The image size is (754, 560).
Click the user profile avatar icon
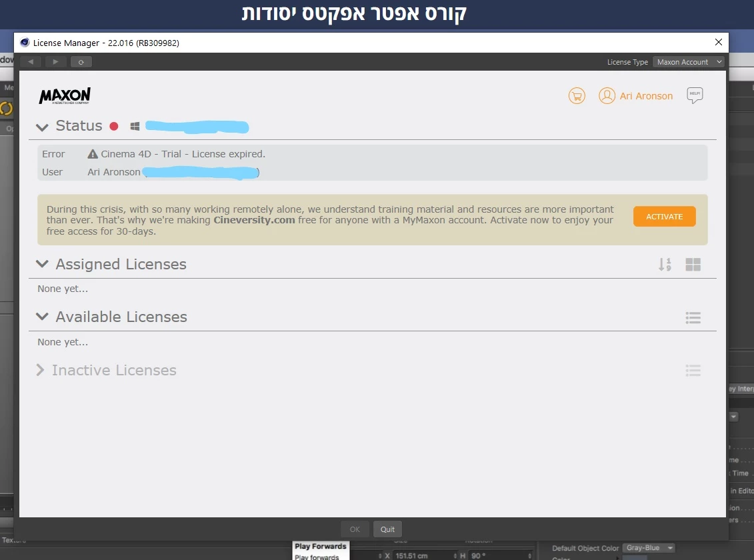(x=607, y=95)
